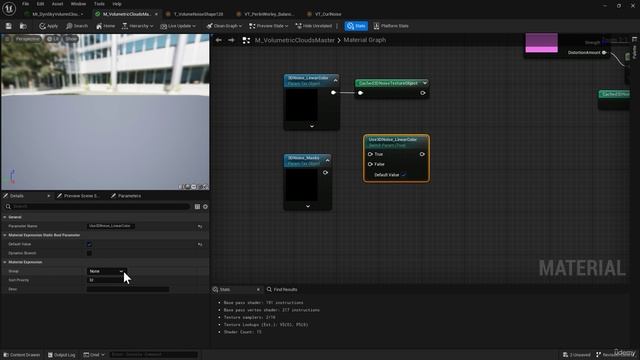Click the graph navigate back arrow
The width and height of the screenshot is (640, 360).
pos(218,40)
